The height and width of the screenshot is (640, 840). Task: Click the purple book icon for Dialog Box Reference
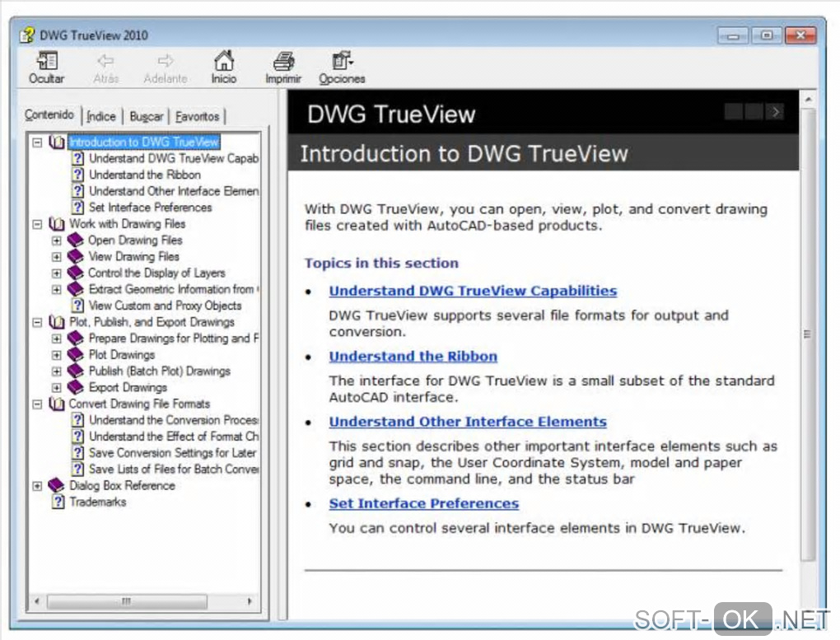(56, 486)
